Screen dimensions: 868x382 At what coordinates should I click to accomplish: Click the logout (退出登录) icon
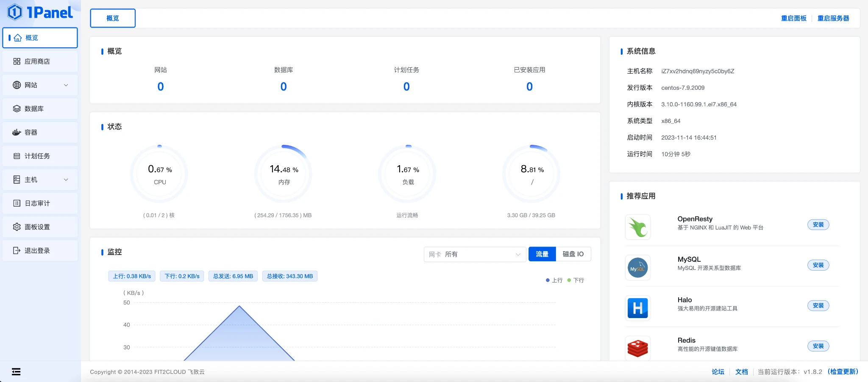coord(17,251)
